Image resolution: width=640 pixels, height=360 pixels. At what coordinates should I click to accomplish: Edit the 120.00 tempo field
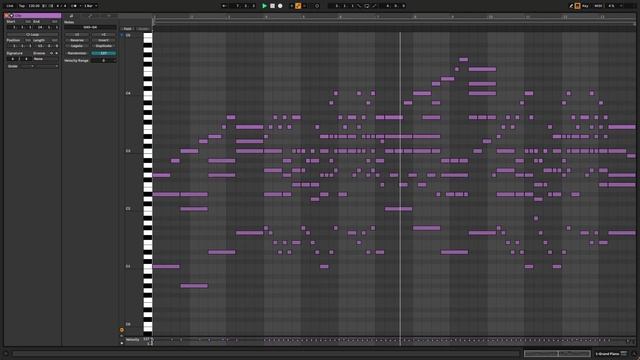(x=34, y=6)
